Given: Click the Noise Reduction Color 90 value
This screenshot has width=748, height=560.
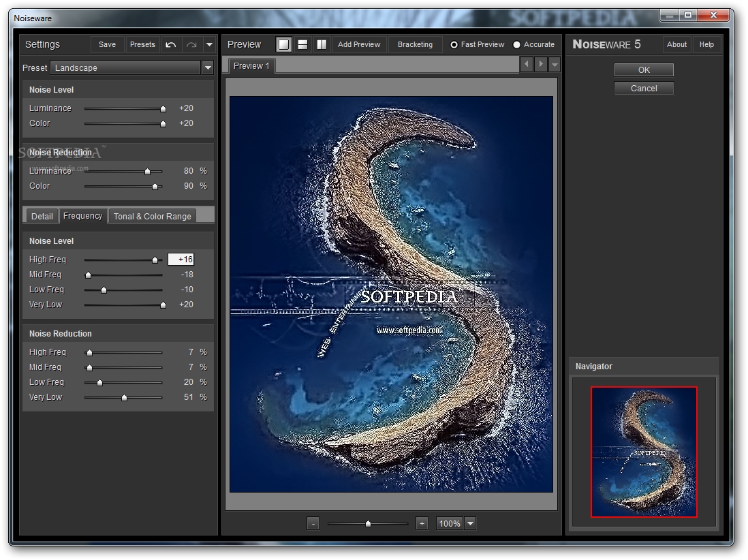Looking at the screenshot, I should click(x=189, y=185).
